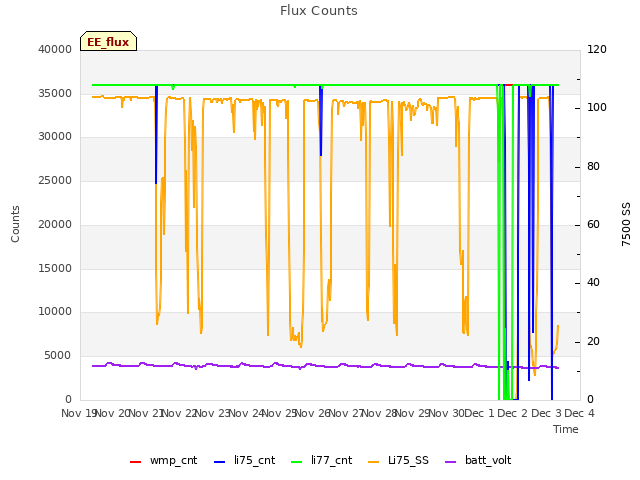Screen dimensions: 640x480
Task: Click the 30000 y-axis tick label
Action: [x=55, y=136]
